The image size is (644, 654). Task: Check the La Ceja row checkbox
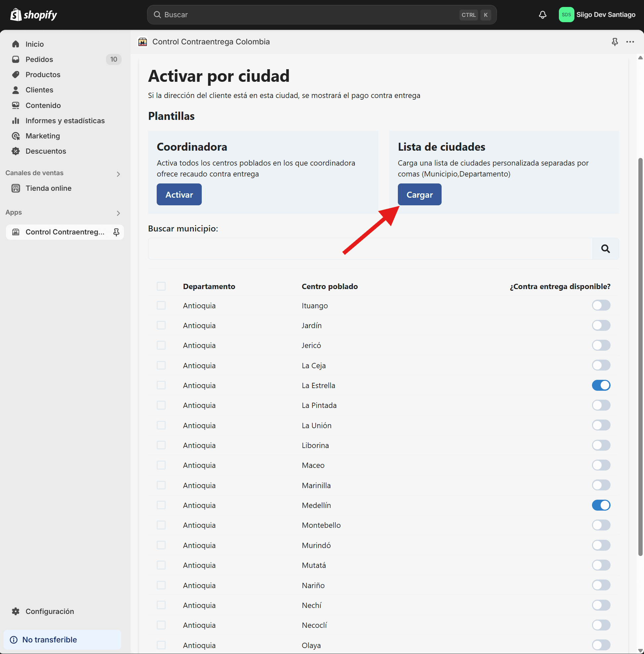click(x=161, y=365)
